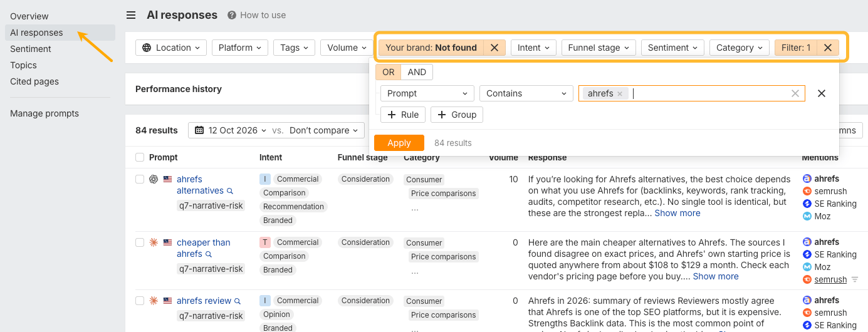868x332 pixels.
Task: Click the semrush mention link in second row
Action: [x=830, y=280]
